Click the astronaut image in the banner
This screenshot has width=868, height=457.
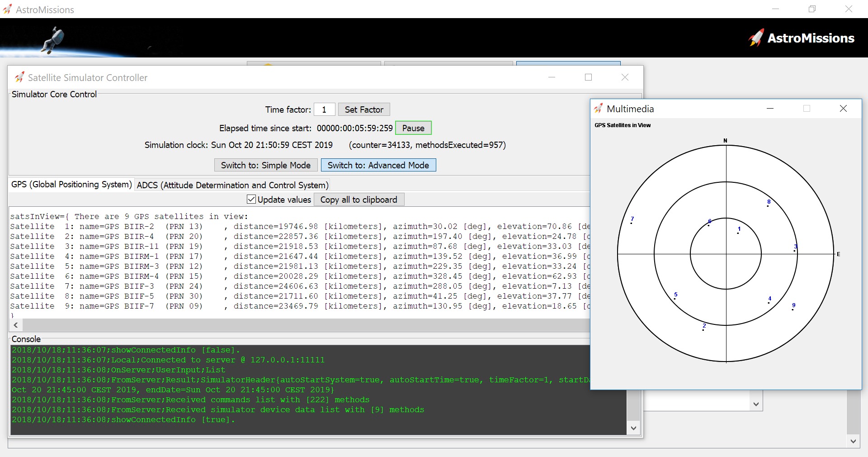[x=53, y=39]
